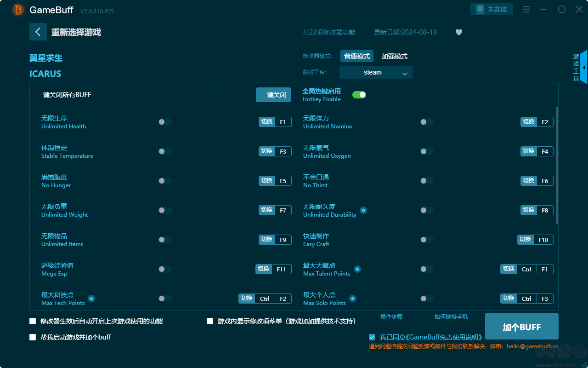Enable the No Hunger toggle
Viewport: 588px width, 368px height.
pos(165,181)
